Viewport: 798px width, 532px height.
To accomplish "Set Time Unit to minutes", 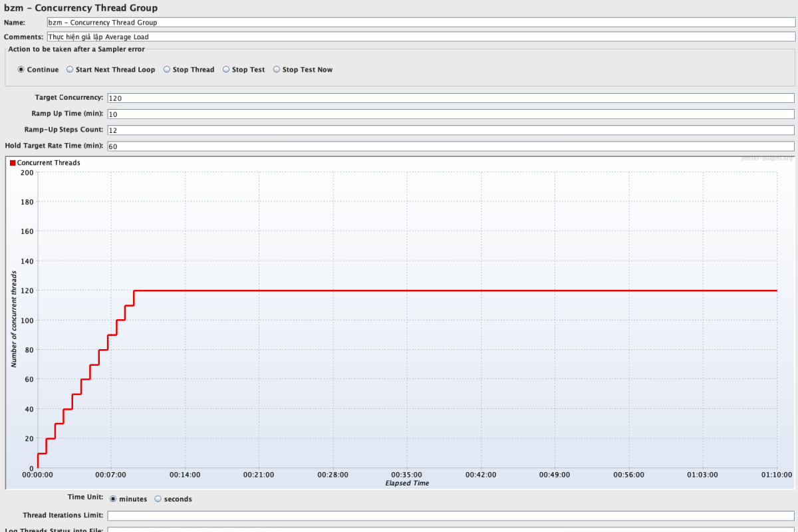I will coord(113,499).
